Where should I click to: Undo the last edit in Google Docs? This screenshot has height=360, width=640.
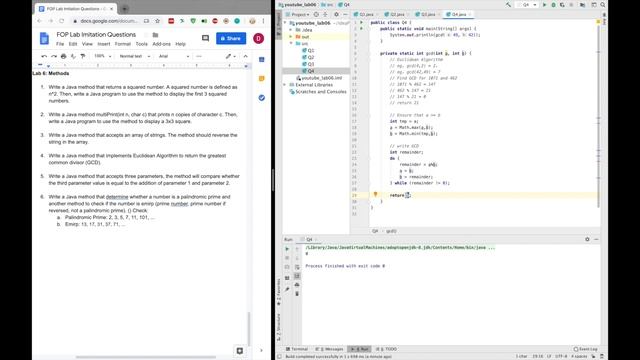tap(44, 56)
